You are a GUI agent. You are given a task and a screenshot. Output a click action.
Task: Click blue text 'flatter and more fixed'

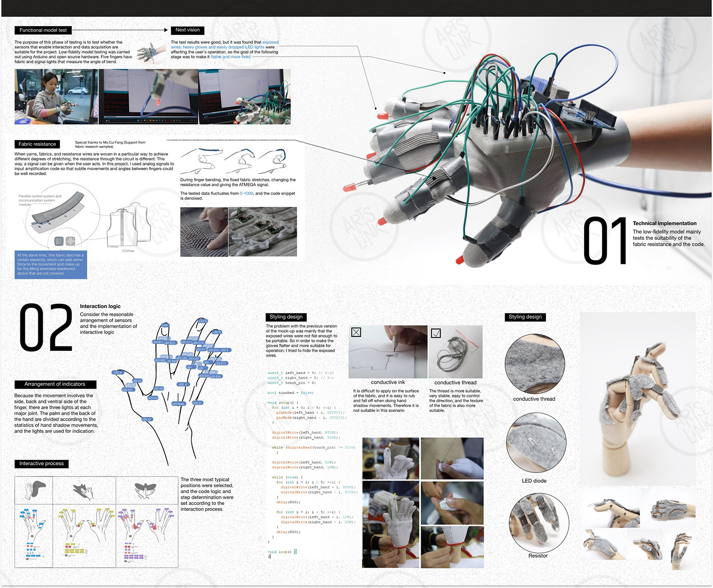pyautogui.click(x=230, y=57)
